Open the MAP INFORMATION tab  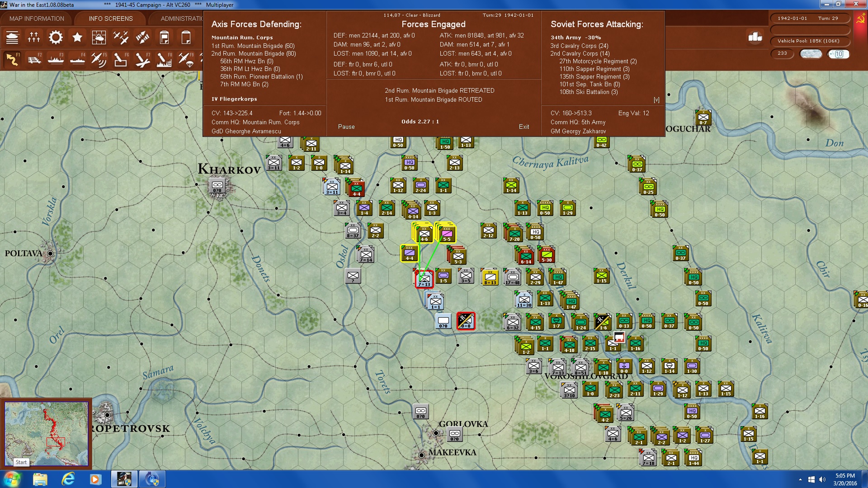pyautogui.click(x=37, y=19)
